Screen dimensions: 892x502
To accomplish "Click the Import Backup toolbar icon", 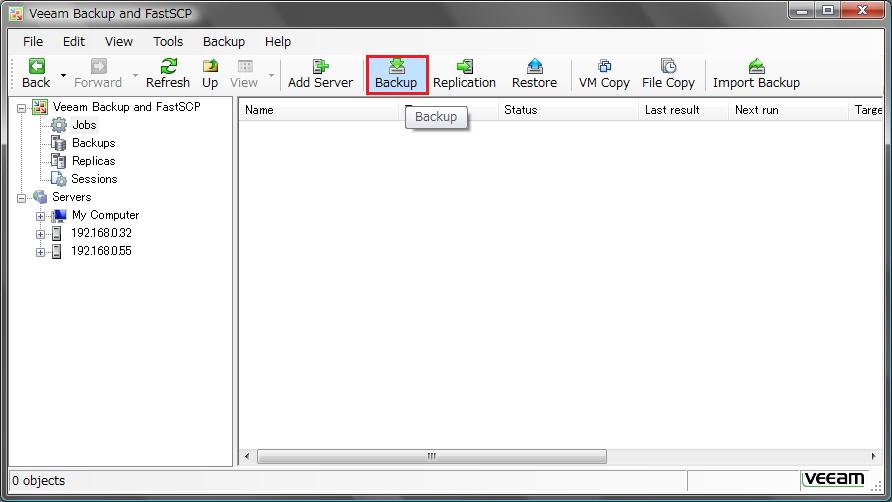I will (x=757, y=66).
